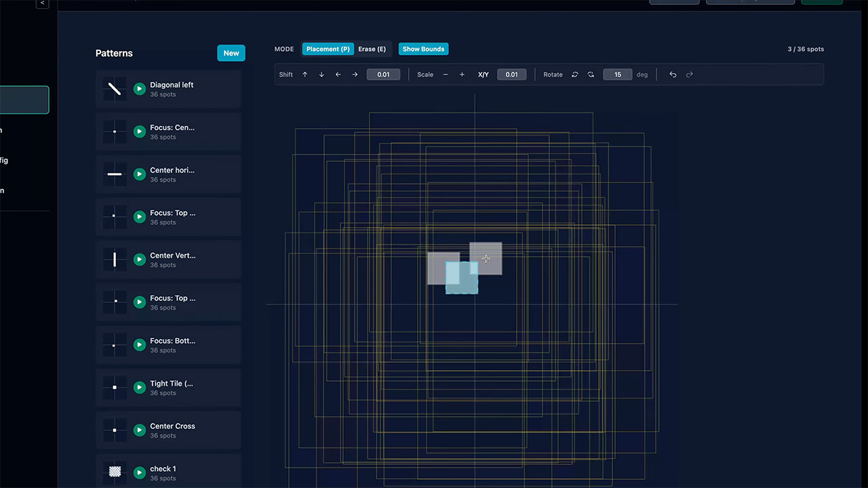
Task: Create a New pattern
Action: (x=231, y=53)
